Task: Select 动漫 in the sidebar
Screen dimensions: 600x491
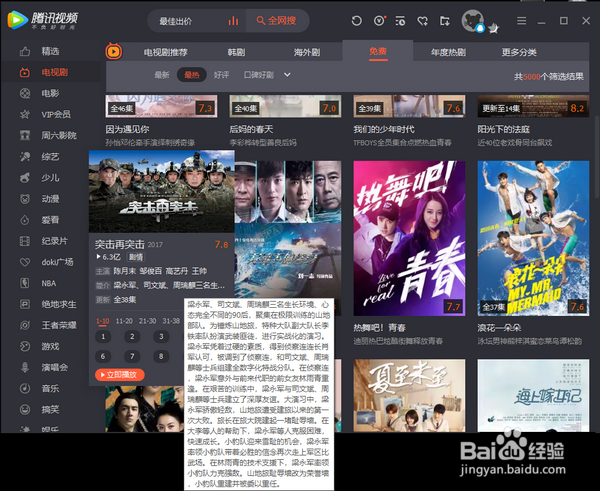Action: [x=50, y=199]
